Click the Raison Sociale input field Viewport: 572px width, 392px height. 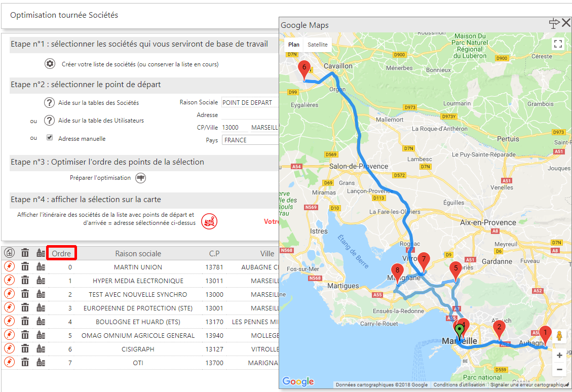coord(250,102)
